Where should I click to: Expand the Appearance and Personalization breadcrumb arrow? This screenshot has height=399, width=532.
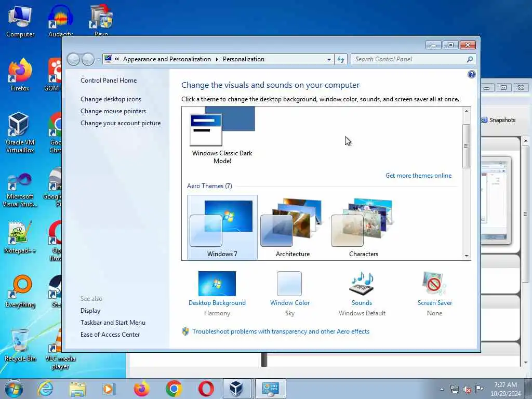click(217, 59)
